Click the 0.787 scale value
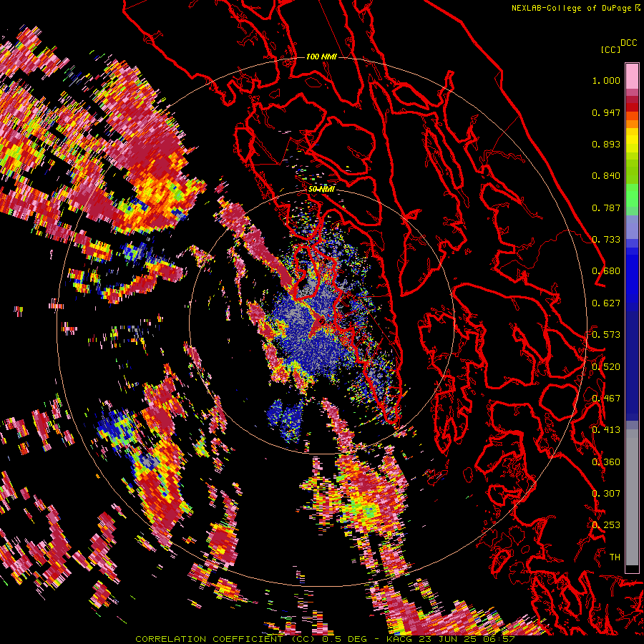 point(606,208)
